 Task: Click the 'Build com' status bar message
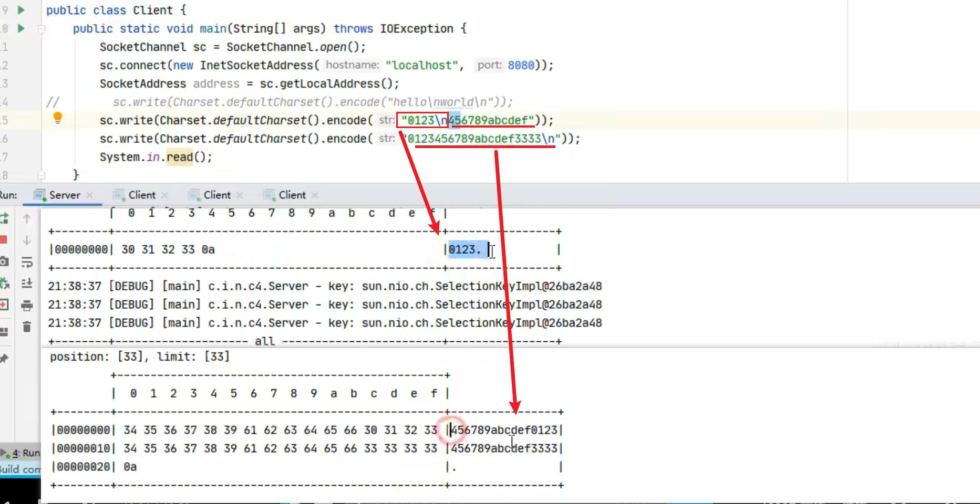20,469
